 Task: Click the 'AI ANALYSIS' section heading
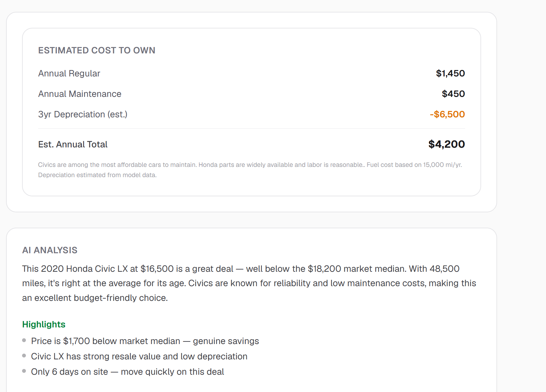pos(50,250)
